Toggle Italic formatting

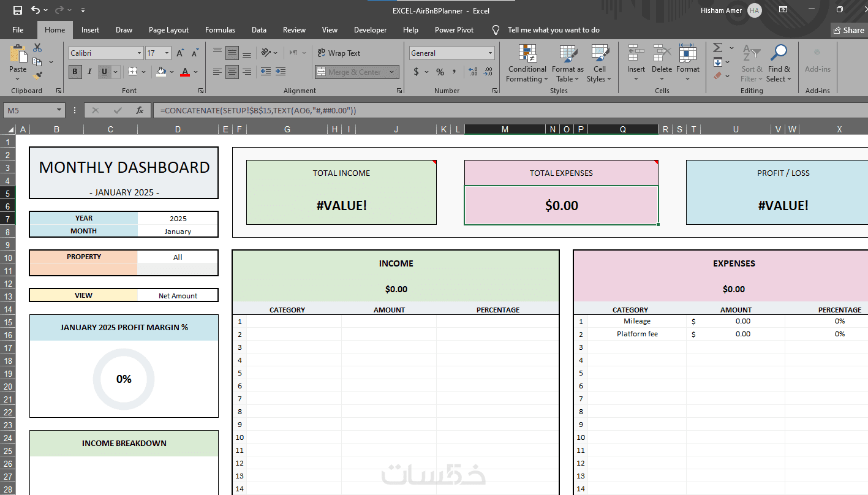tap(90, 72)
